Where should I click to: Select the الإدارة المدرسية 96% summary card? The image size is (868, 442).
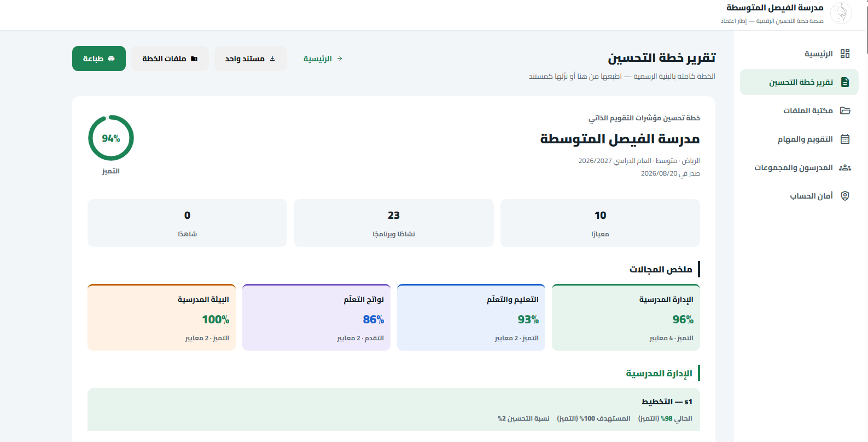[626, 317]
